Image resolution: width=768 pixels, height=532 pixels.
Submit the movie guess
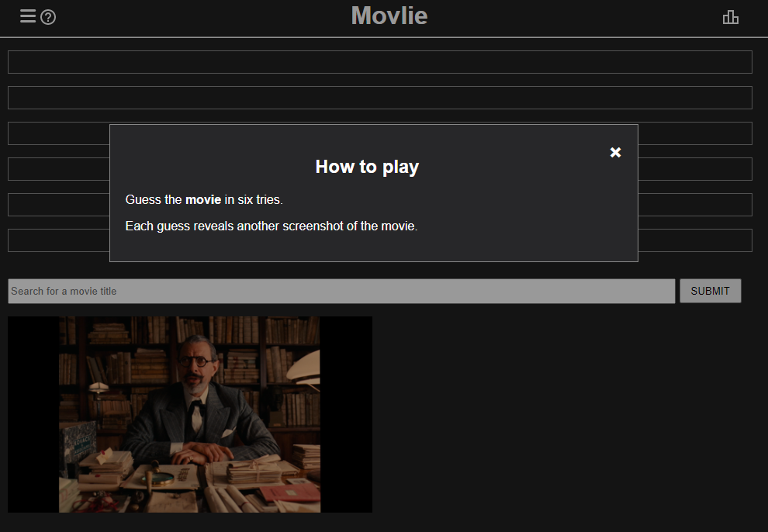pyautogui.click(x=710, y=291)
